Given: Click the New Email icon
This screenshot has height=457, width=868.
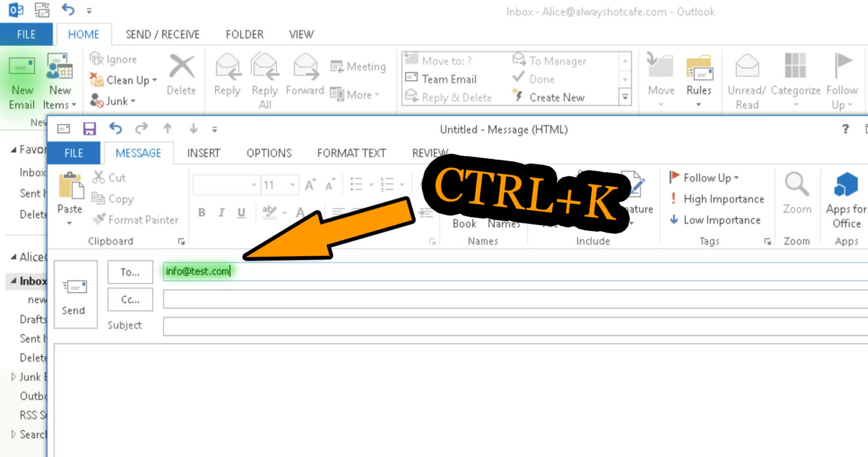Looking at the screenshot, I should tap(22, 68).
